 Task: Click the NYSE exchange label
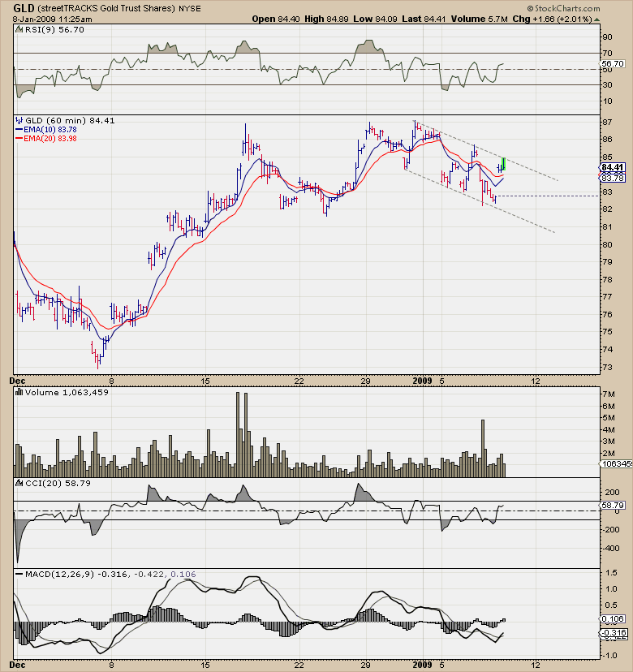pos(190,9)
